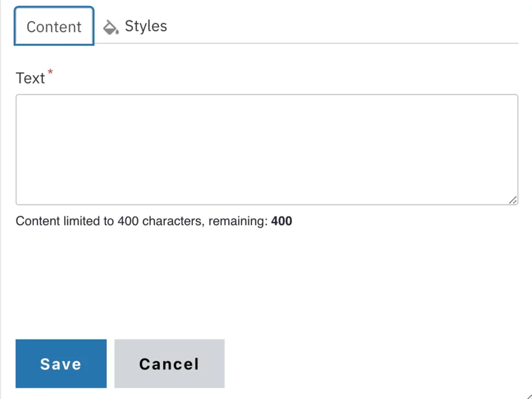Click the red required asterisk

[50, 73]
